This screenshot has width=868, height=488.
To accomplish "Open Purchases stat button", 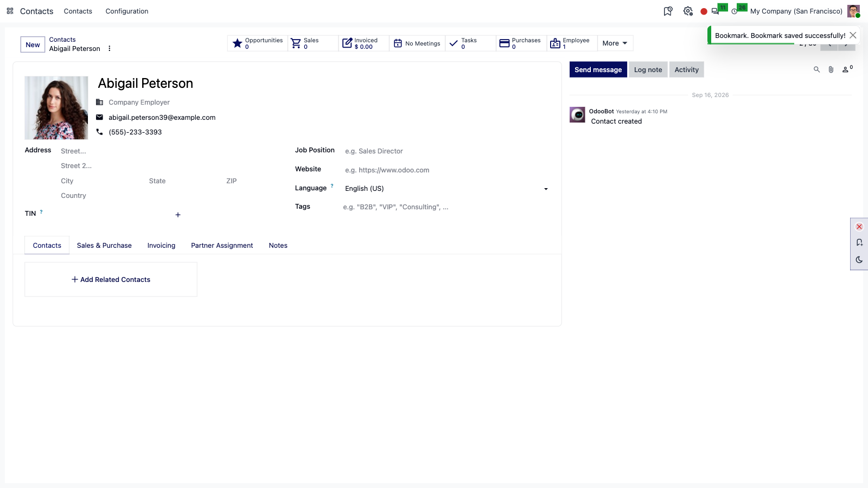I will pyautogui.click(x=521, y=43).
